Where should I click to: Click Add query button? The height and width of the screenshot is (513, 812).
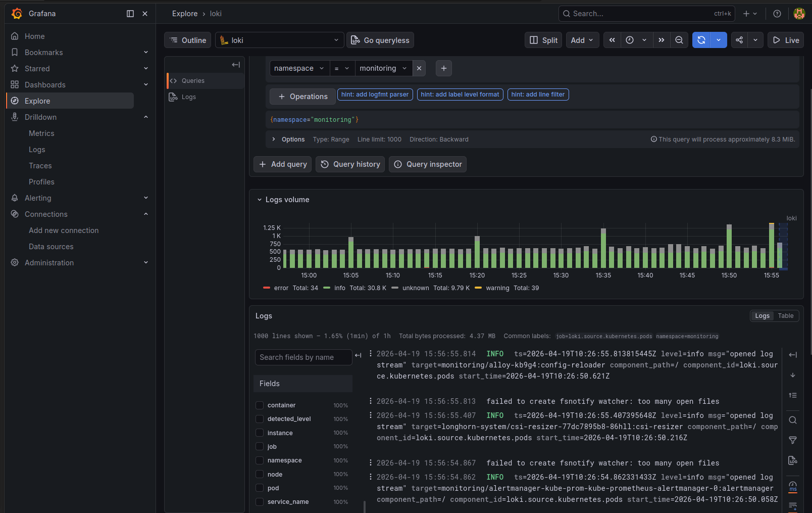coord(283,164)
